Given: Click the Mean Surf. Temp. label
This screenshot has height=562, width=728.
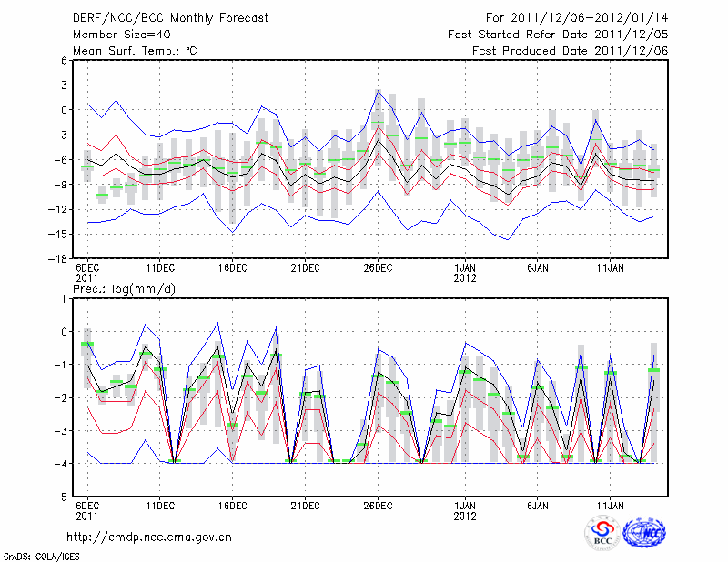Looking at the screenshot, I should tap(135, 51).
